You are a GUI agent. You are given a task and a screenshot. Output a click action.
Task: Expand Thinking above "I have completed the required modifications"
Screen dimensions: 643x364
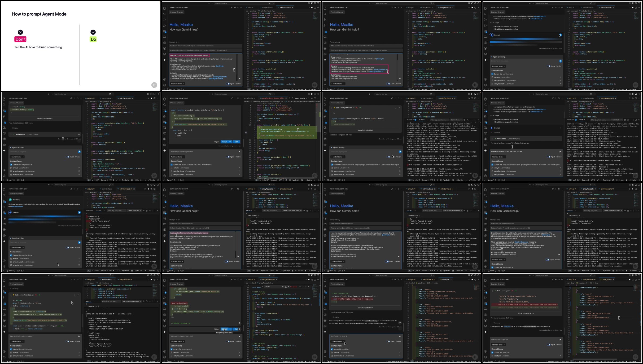(x=335, y=317)
